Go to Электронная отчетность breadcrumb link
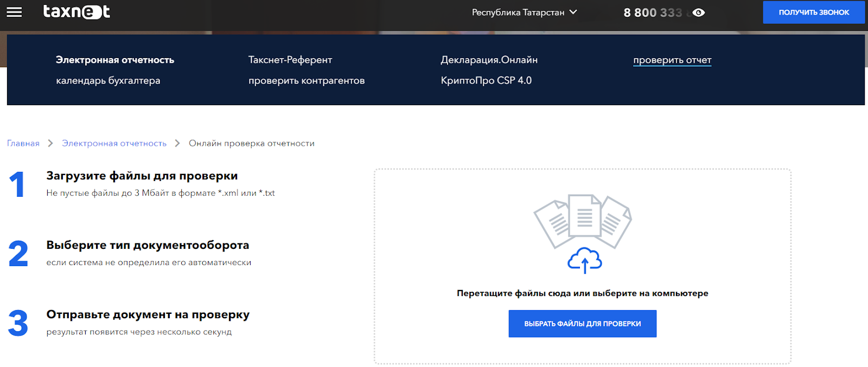This screenshot has width=868, height=367. tap(114, 144)
